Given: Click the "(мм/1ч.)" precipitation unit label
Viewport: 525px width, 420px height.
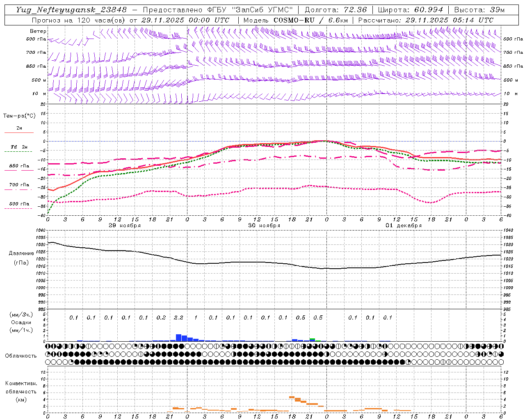Looking at the screenshot, I should [21, 330].
